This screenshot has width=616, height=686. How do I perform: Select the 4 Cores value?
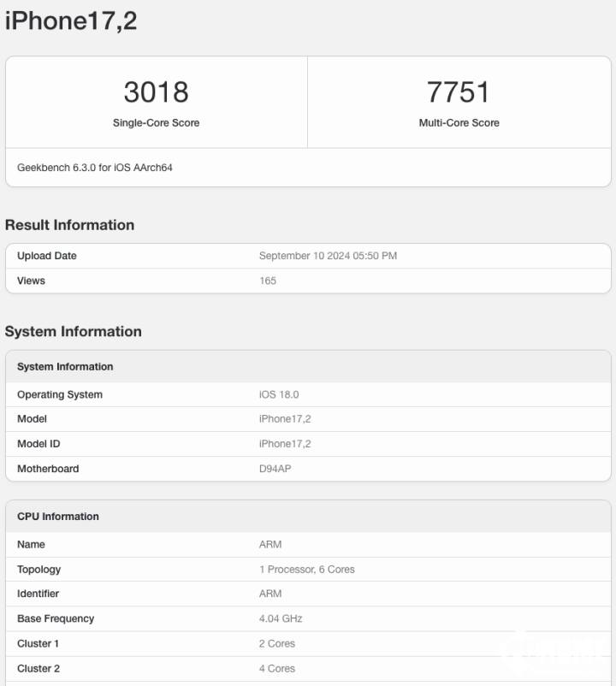click(x=277, y=669)
